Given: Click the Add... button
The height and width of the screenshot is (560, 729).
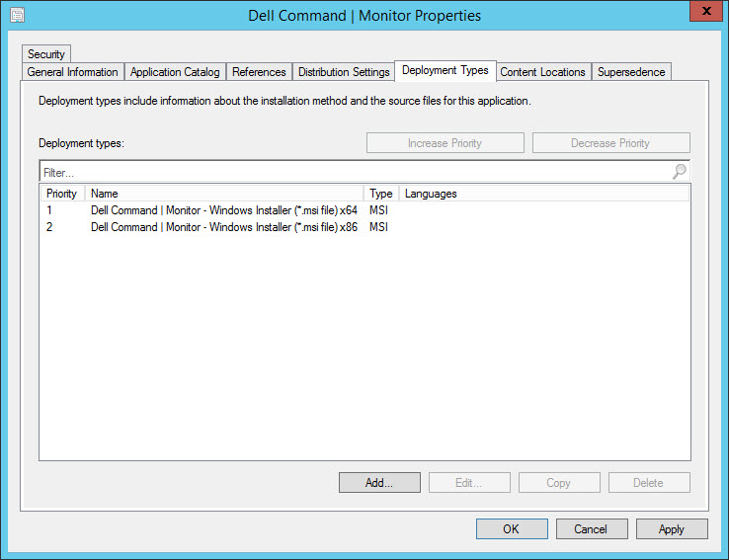Looking at the screenshot, I should coord(379,483).
